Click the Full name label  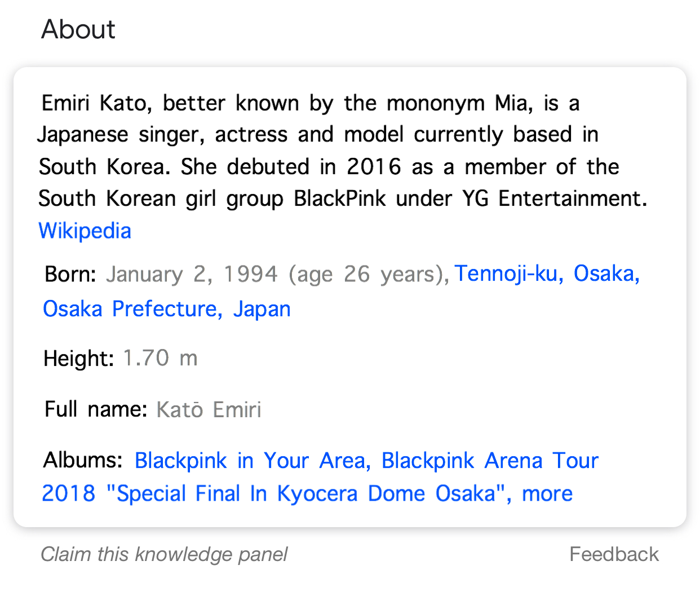[x=96, y=409]
